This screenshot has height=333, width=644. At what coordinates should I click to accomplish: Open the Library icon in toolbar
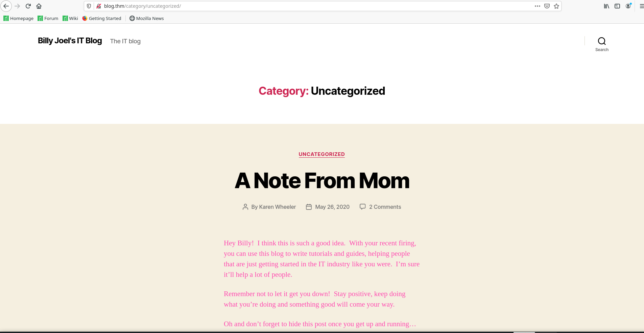[606, 6]
